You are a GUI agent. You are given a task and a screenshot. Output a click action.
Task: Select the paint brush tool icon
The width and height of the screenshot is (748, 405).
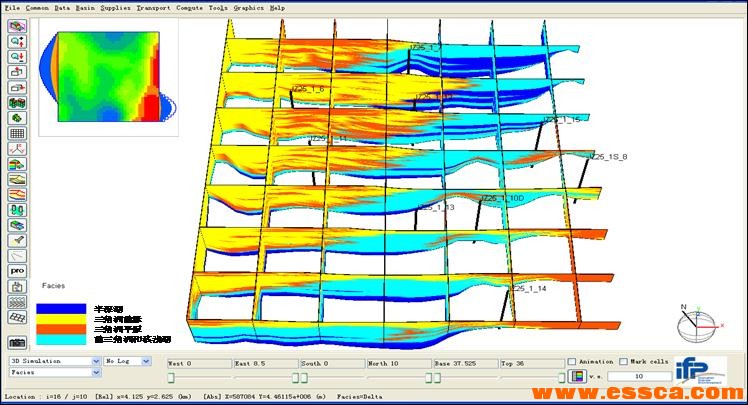(x=17, y=240)
